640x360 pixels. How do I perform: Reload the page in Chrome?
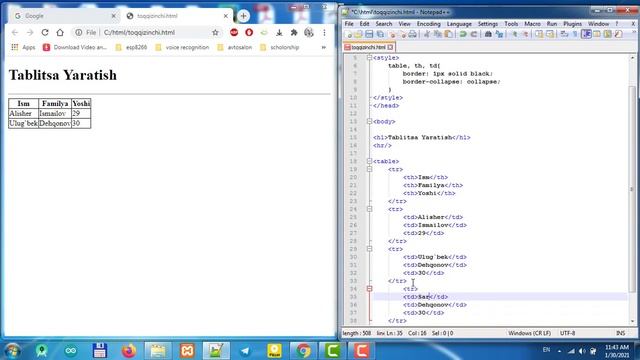click(45, 32)
